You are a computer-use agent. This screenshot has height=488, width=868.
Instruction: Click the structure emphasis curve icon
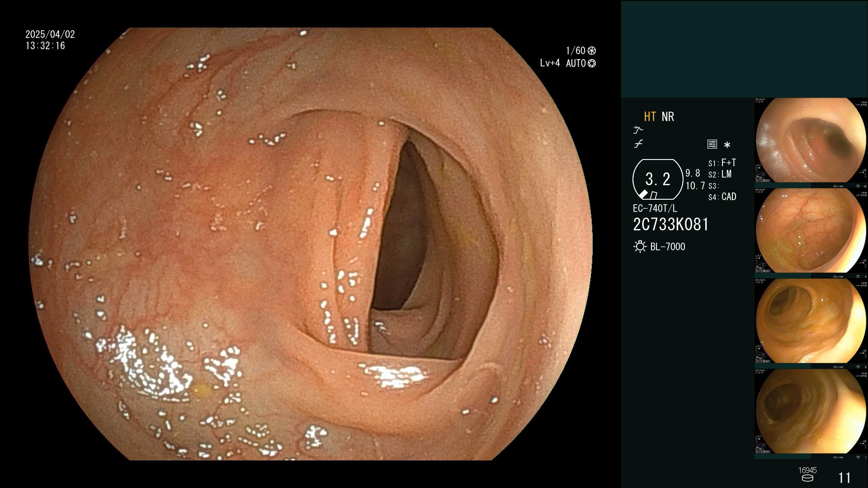click(x=638, y=144)
